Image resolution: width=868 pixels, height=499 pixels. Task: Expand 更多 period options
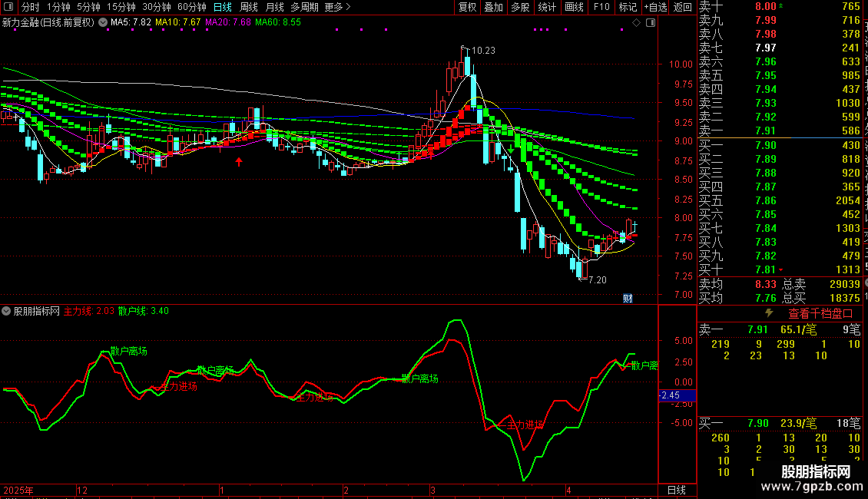(x=337, y=7)
